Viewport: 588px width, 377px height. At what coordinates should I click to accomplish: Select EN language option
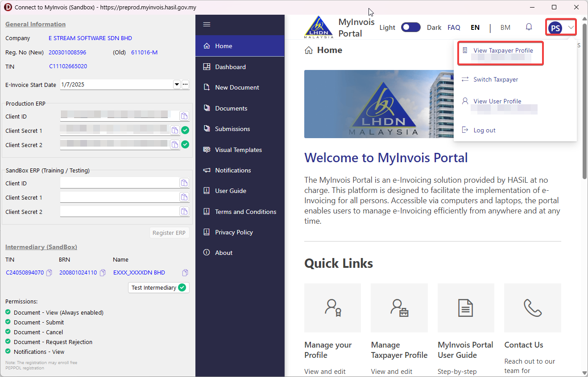point(475,27)
